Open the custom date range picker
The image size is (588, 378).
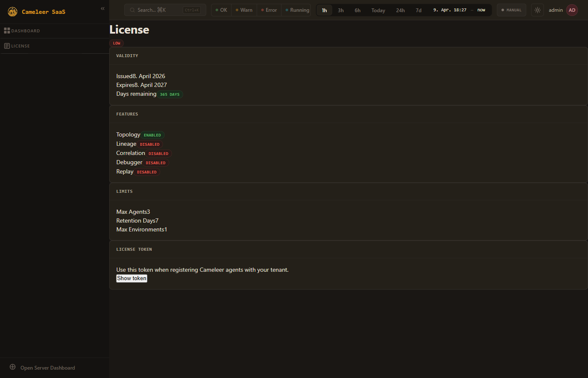click(x=459, y=10)
